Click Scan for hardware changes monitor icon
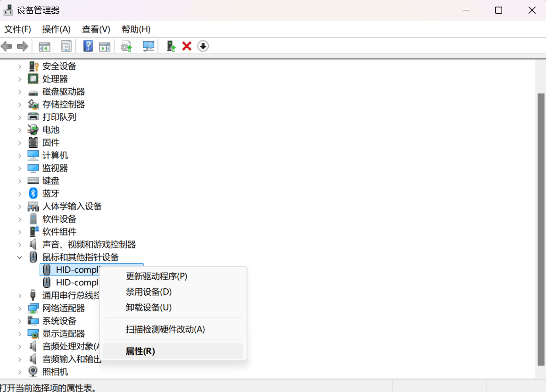 tap(149, 46)
